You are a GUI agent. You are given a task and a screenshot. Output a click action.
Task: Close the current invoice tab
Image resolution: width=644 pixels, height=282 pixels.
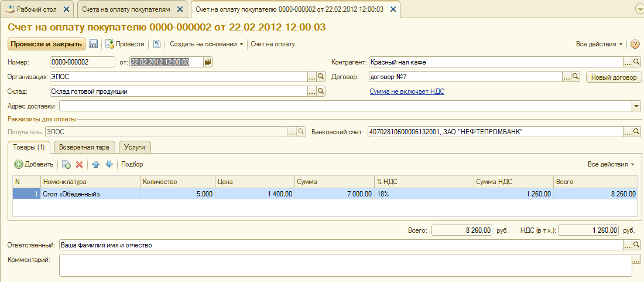tap(393, 9)
